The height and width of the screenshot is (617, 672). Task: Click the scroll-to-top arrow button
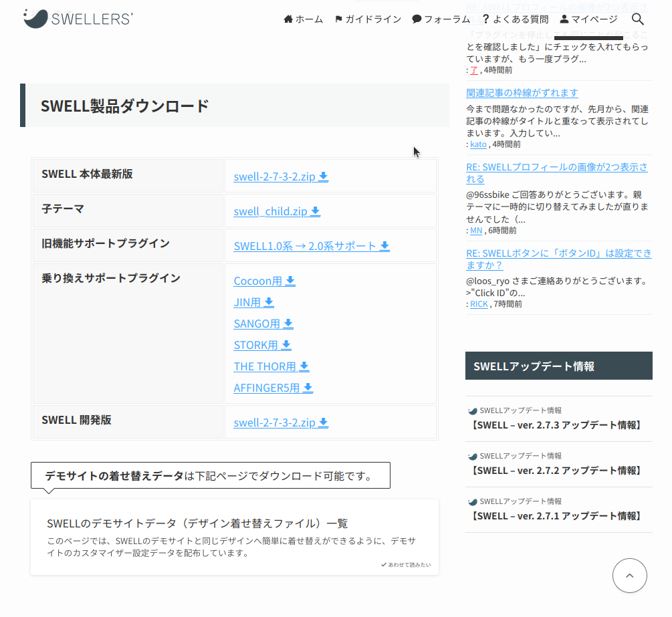pyautogui.click(x=630, y=576)
